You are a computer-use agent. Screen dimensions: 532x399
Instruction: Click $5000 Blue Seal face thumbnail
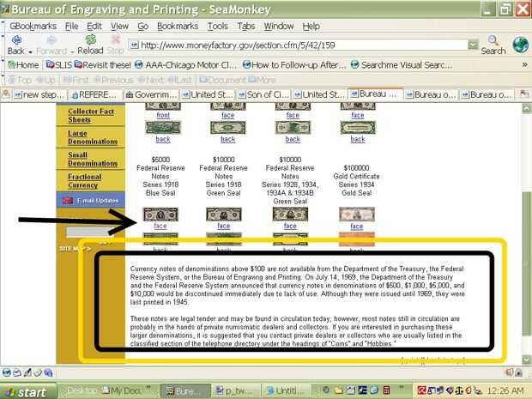[160, 215]
